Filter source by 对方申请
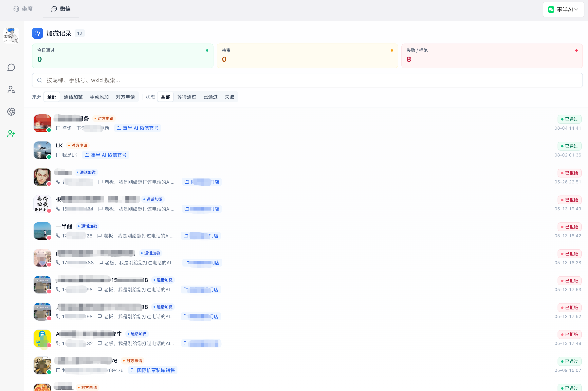 pos(125,97)
